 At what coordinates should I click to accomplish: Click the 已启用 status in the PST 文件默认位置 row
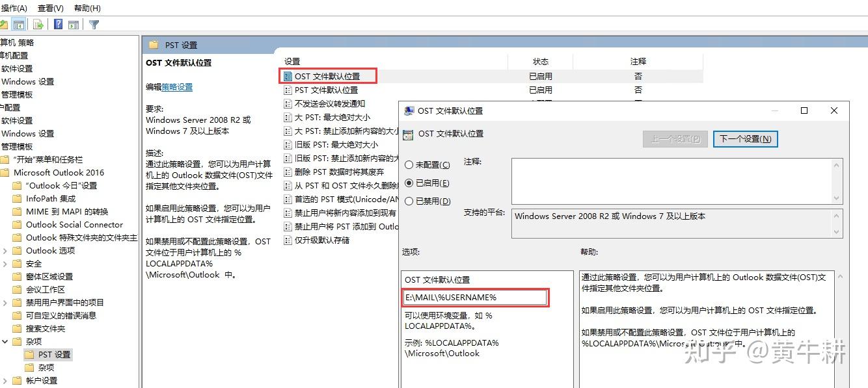(x=540, y=90)
